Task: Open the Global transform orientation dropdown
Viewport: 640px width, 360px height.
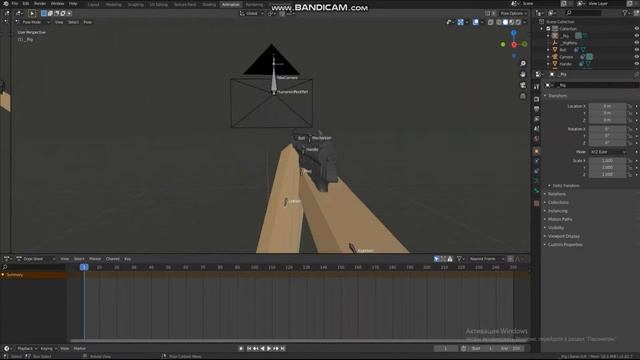Action: 252,13
